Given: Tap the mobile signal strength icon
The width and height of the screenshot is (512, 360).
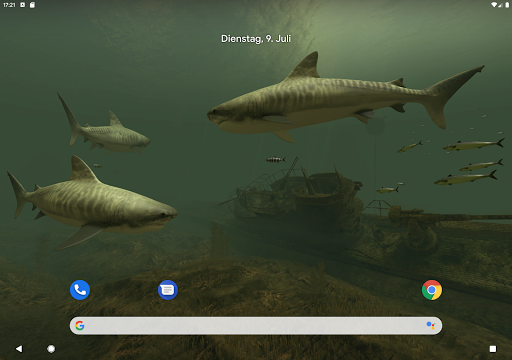Looking at the screenshot, I should [x=501, y=5].
